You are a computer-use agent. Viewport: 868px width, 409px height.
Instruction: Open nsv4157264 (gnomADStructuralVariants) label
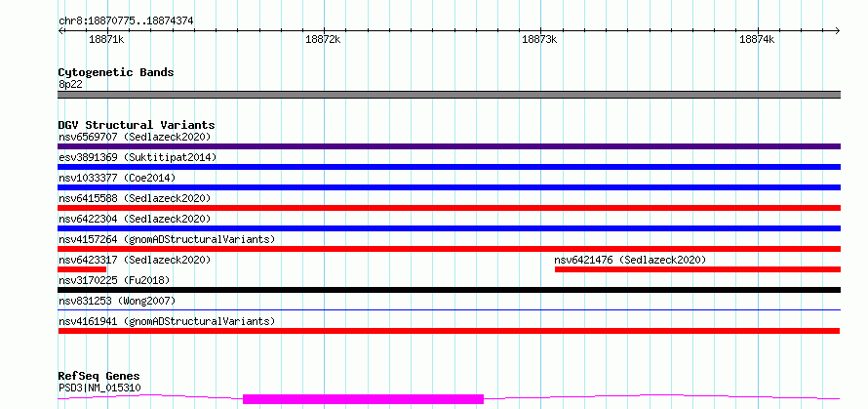[167, 239]
